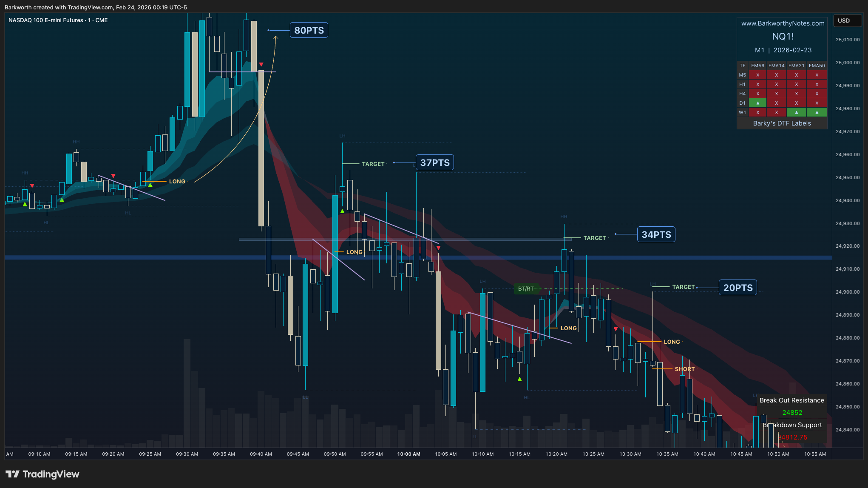This screenshot has width=868, height=488.
Task: Click the SHORT signal label
Action: tap(684, 369)
